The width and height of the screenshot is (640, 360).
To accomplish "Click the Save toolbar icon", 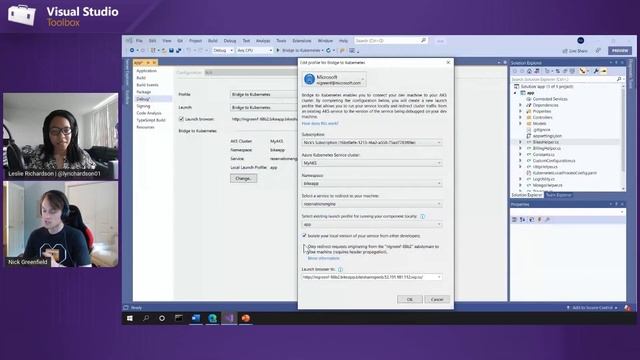I will (171, 50).
